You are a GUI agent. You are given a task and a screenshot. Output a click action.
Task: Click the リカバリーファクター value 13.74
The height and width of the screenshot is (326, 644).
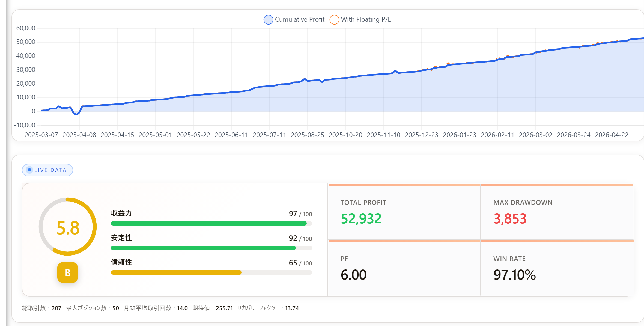click(x=292, y=308)
